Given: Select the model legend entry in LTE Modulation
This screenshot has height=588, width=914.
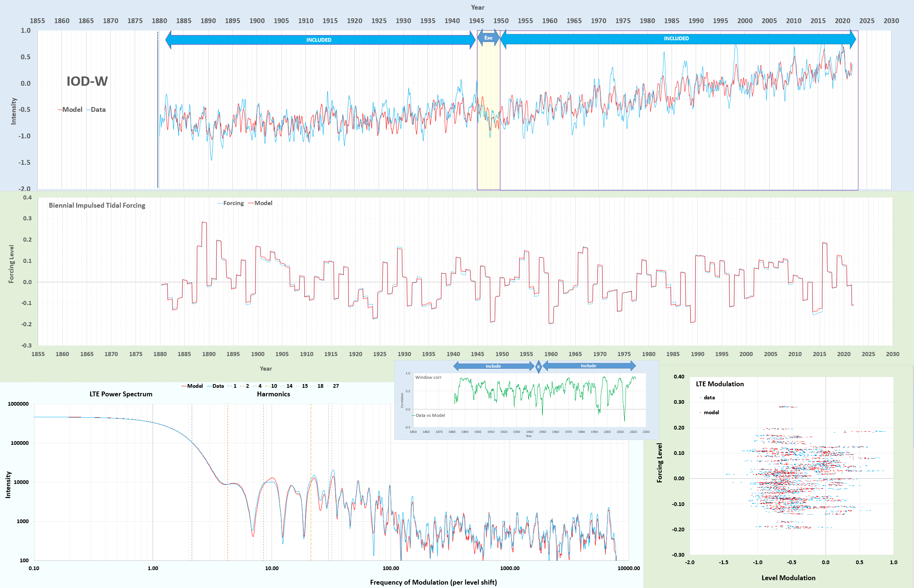Looking at the screenshot, I should (711, 412).
